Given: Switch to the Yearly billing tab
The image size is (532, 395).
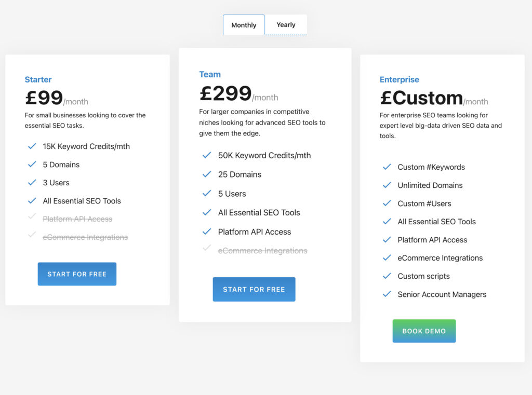Looking at the screenshot, I should click(x=286, y=24).
